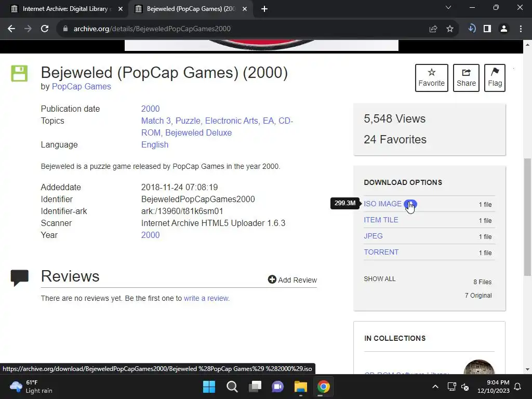
Task: Open File Explorer from the taskbar
Action: point(301,387)
